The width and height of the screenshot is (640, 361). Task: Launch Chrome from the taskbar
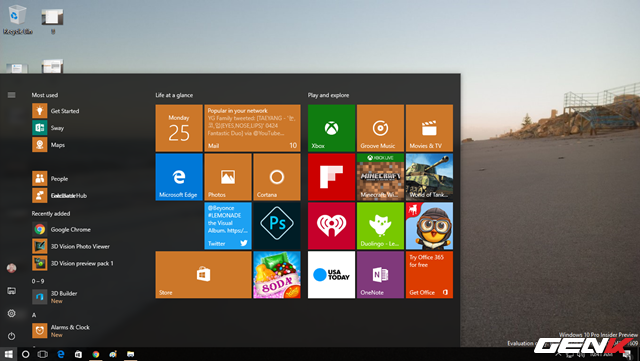(x=96, y=354)
